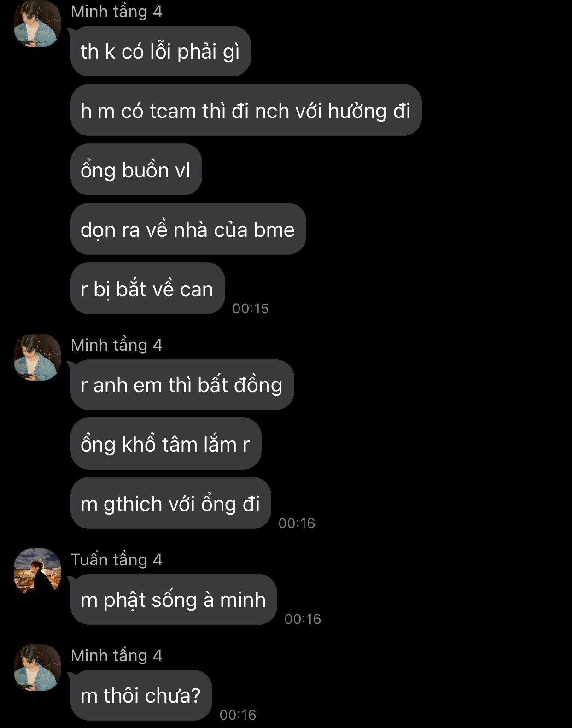Select the 'r bị bắt về can' message
Viewport: 572px width, 728px height.
[147, 288]
